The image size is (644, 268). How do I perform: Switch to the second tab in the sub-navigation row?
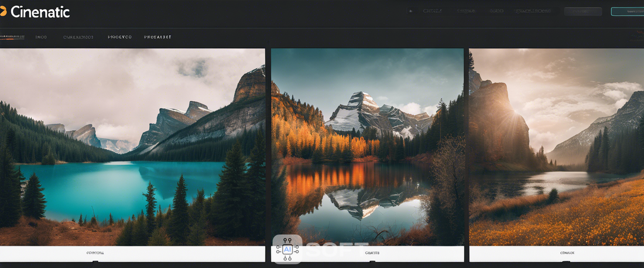click(x=41, y=37)
